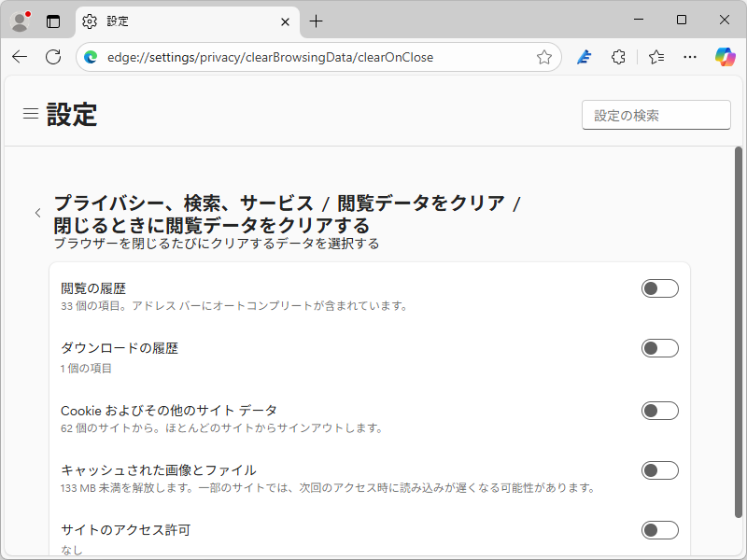Open the settings hamburger menu
The image size is (747, 560).
[31, 114]
